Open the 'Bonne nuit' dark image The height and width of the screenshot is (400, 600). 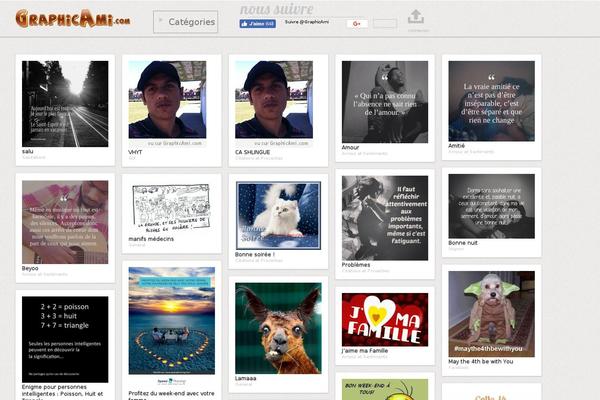click(x=492, y=206)
